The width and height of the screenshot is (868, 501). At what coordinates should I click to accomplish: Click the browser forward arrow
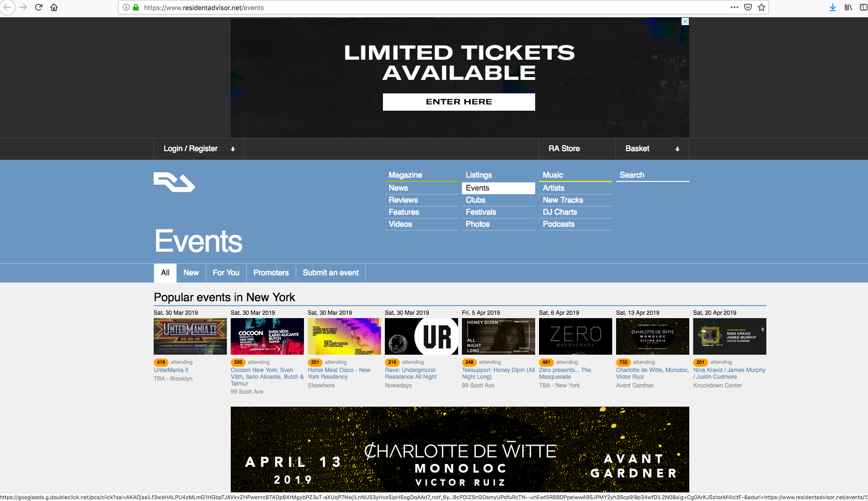click(x=23, y=7)
